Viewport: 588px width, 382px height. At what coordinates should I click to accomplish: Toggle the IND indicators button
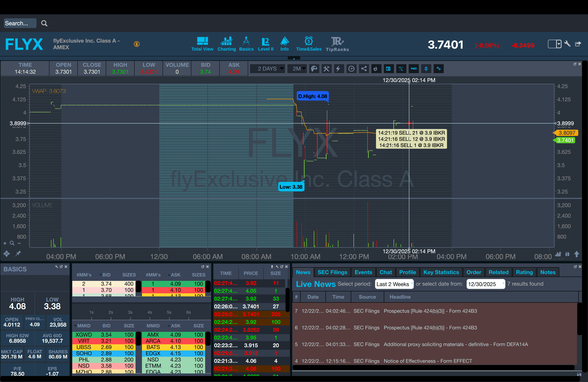point(414,69)
